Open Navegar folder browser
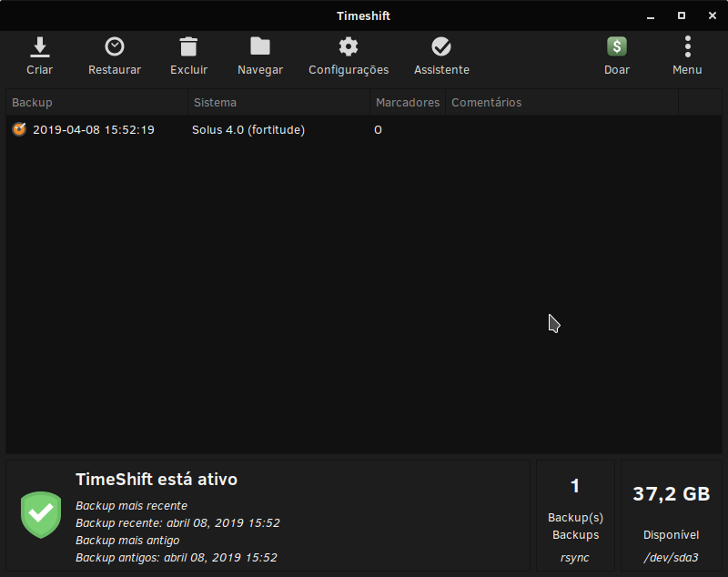Image resolution: width=728 pixels, height=577 pixels. [260, 47]
